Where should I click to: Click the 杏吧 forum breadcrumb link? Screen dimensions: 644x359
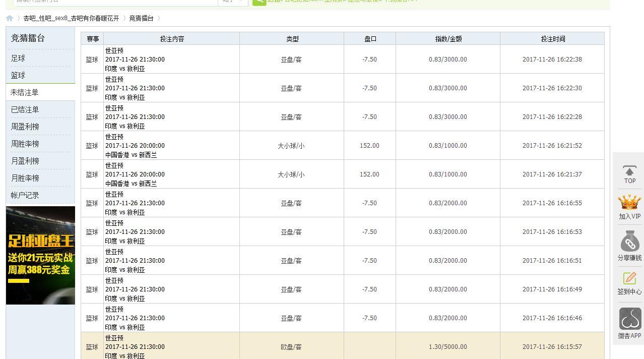click(71, 19)
